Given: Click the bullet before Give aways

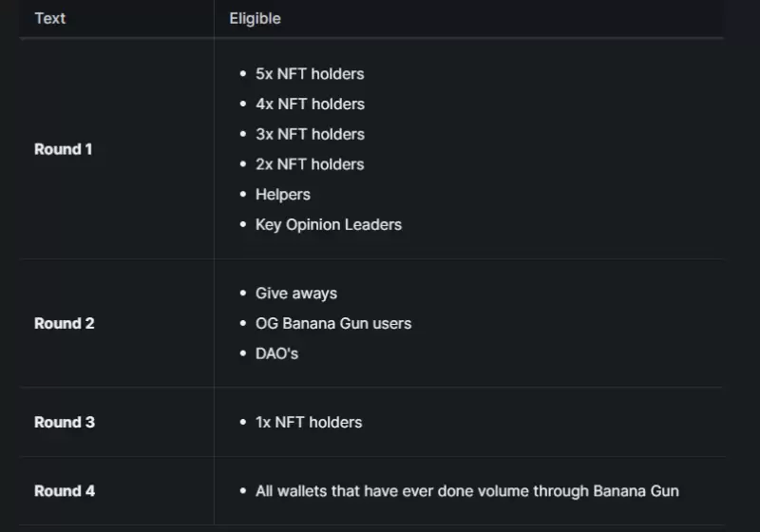Looking at the screenshot, I should pyautogui.click(x=243, y=294).
